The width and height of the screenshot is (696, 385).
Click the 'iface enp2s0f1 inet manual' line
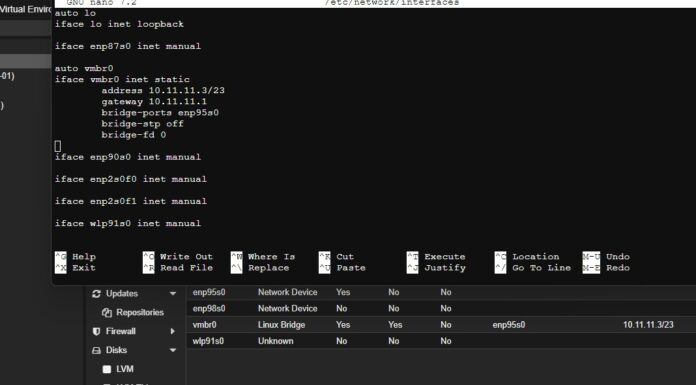click(x=131, y=202)
